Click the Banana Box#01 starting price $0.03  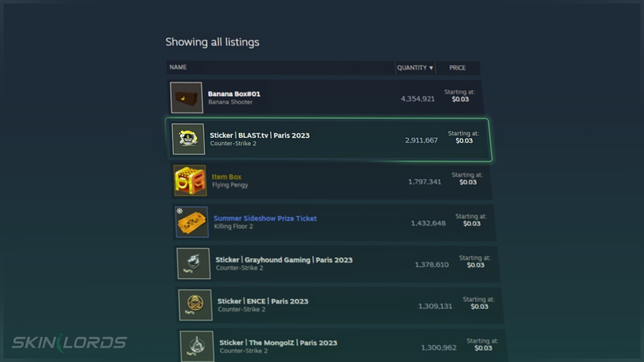460,99
